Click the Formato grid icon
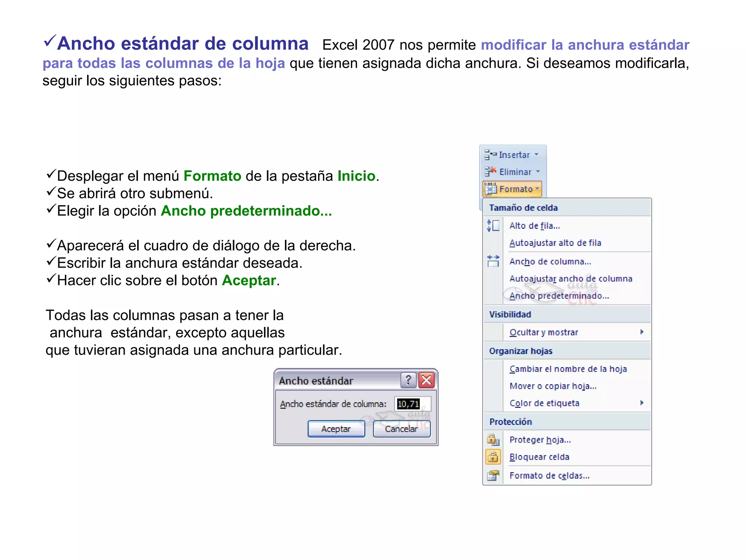747x560 pixels. pyautogui.click(x=491, y=189)
